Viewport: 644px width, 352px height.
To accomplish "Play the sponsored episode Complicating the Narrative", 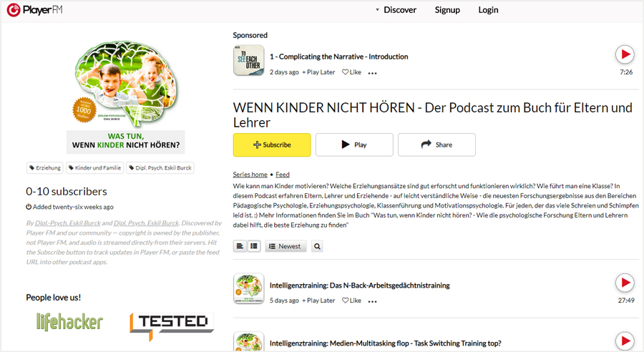I will (625, 54).
